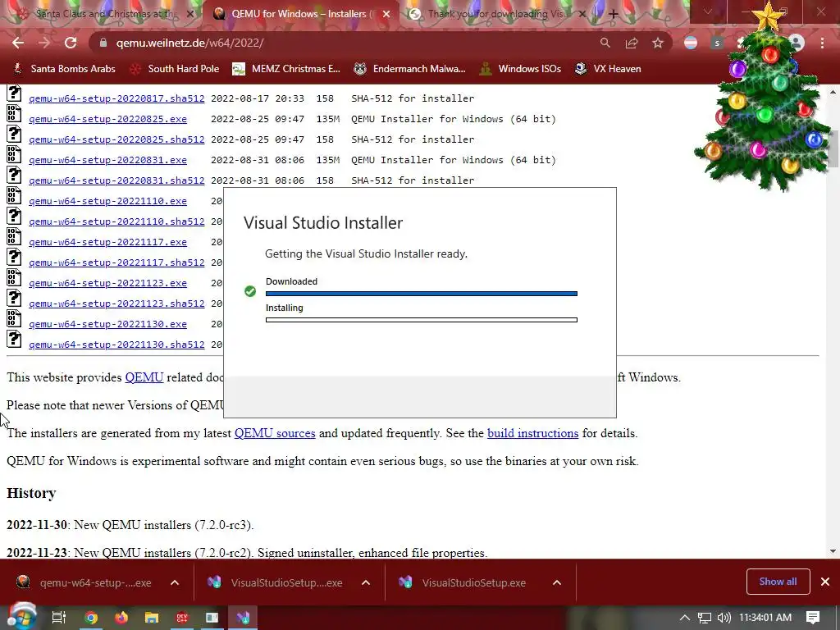Close the downloads bar
The width and height of the screenshot is (840, 630).
tap(825, 582)
